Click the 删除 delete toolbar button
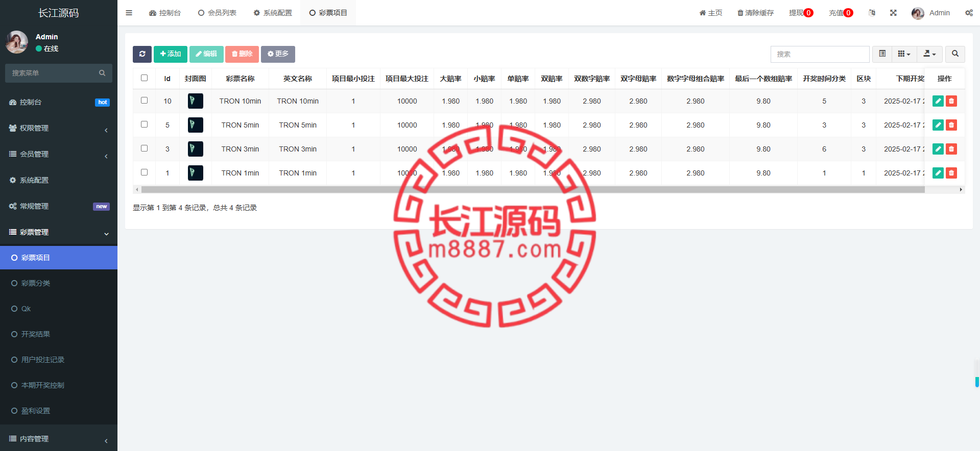Screen dimensions: 980x451 click(x=242, y=54)
